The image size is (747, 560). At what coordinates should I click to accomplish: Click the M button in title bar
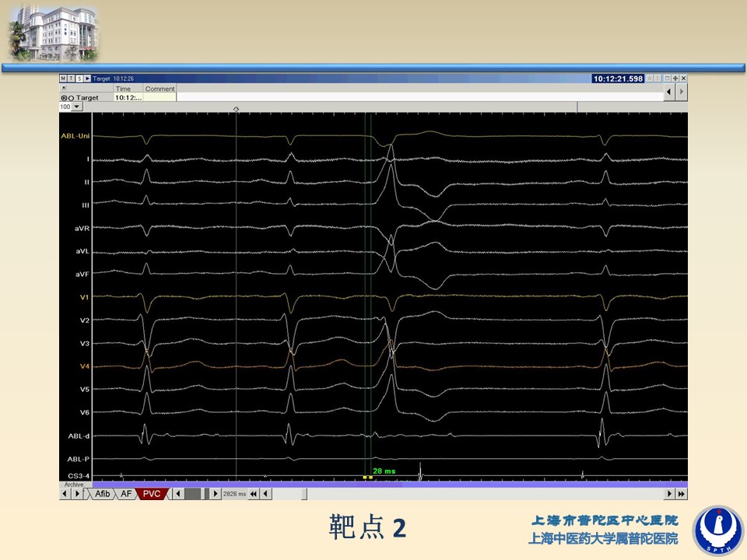63,79
